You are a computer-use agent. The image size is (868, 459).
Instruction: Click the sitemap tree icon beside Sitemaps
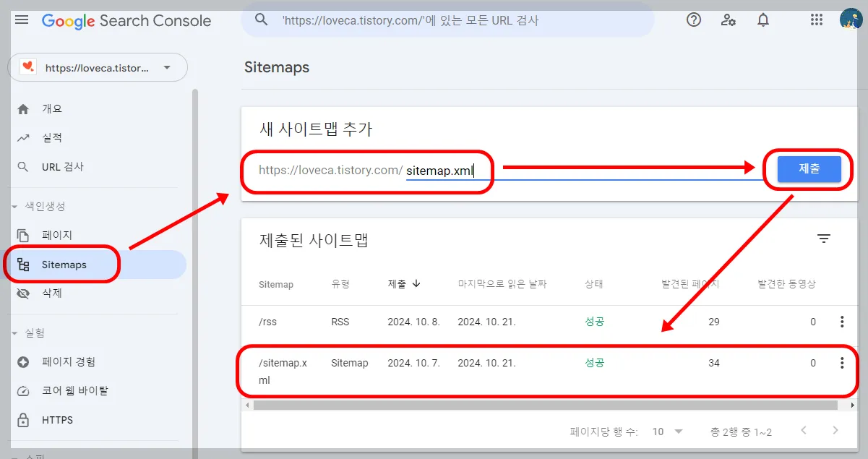click(23, 265)
